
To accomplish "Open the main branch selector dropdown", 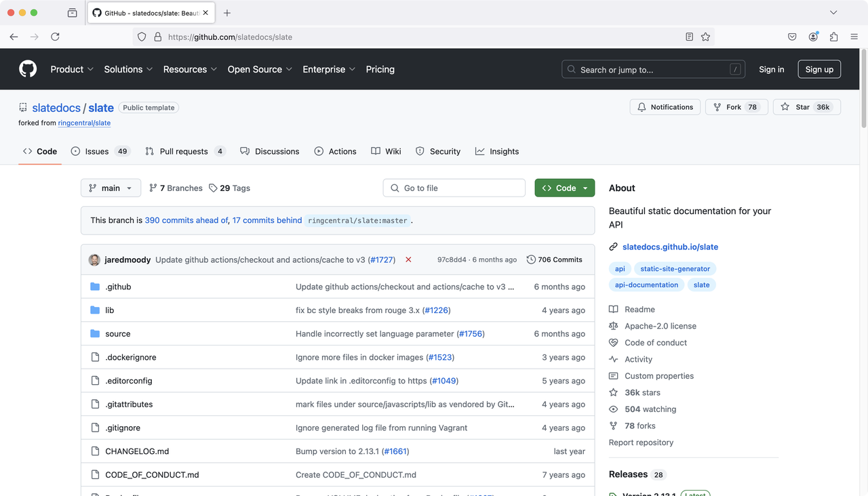I will coord(111,188).
